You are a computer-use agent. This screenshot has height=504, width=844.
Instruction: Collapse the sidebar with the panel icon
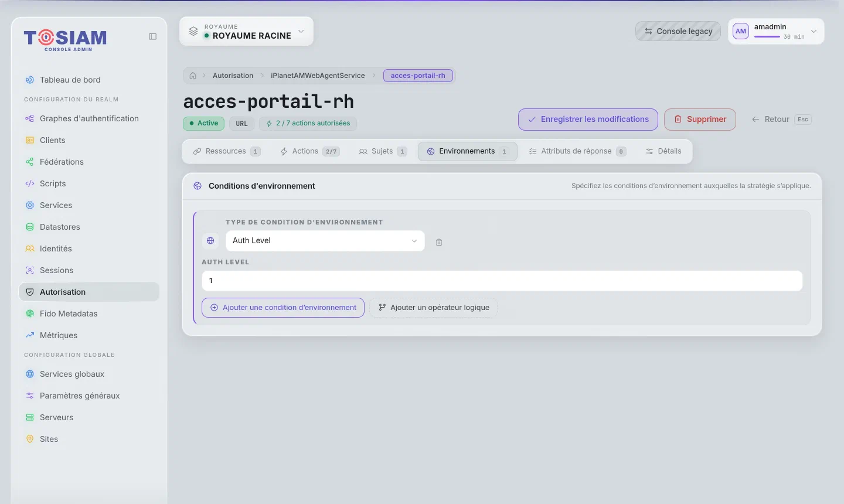(x=152, y=36)
